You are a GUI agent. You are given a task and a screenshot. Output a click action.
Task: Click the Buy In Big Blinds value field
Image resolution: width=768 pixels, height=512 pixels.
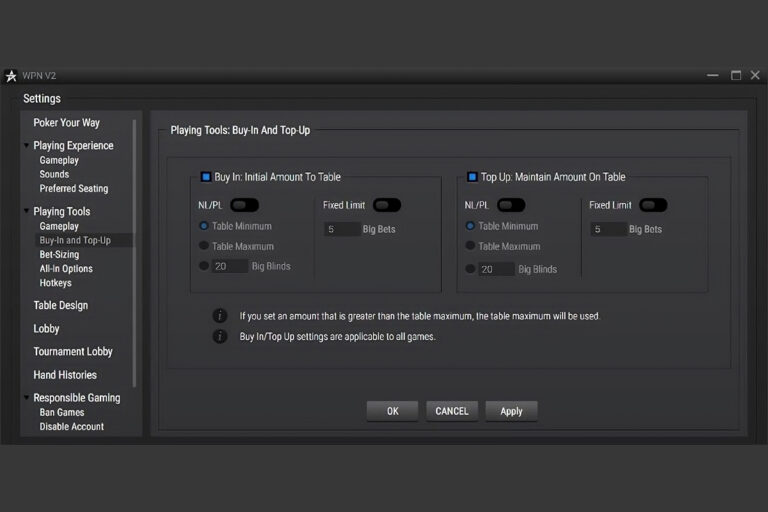tap(229, 266)
